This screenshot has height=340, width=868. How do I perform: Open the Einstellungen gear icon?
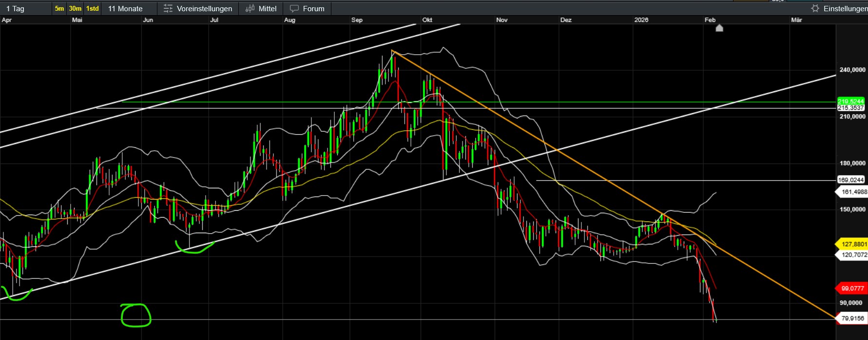[x=815, y=9]
